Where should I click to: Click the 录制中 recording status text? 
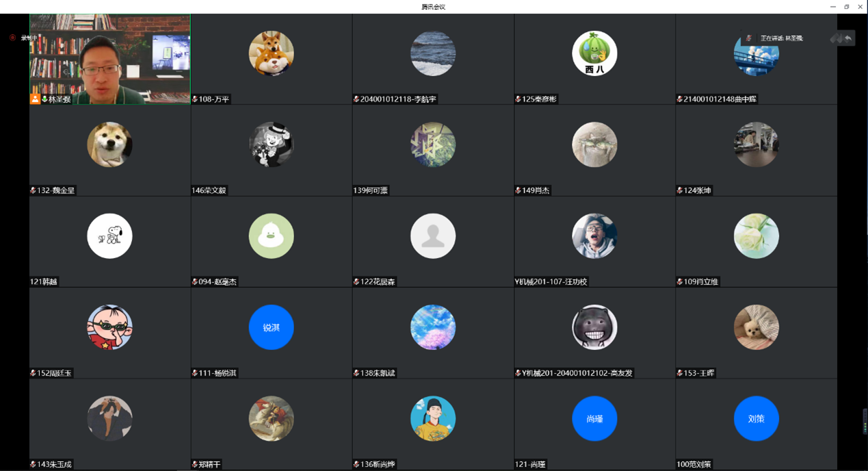pos(27,38)
